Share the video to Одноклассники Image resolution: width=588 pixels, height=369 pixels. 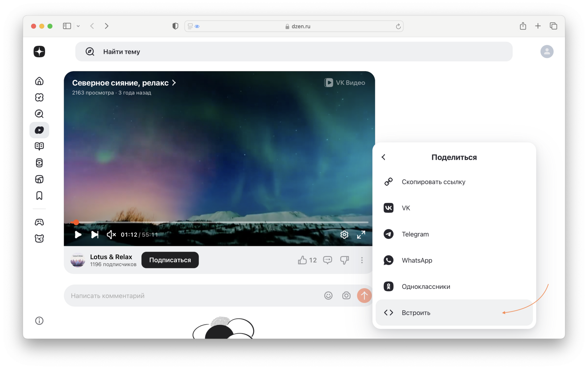454,286
